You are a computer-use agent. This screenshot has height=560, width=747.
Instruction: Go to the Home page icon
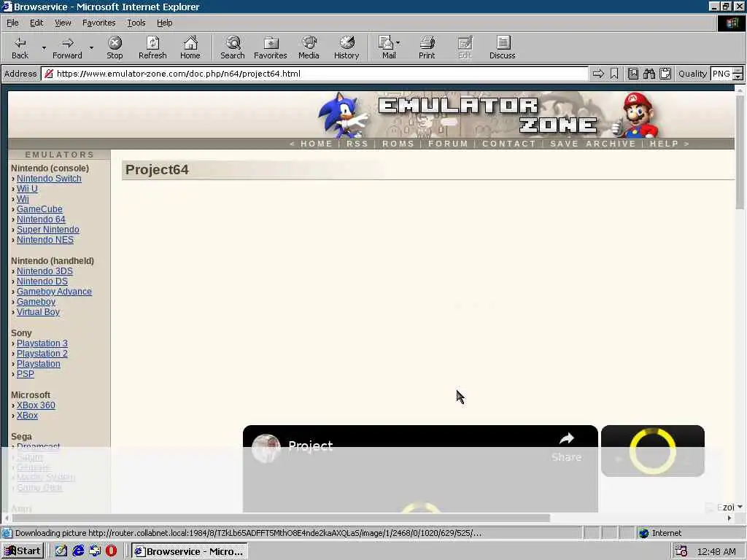(190, 47)
